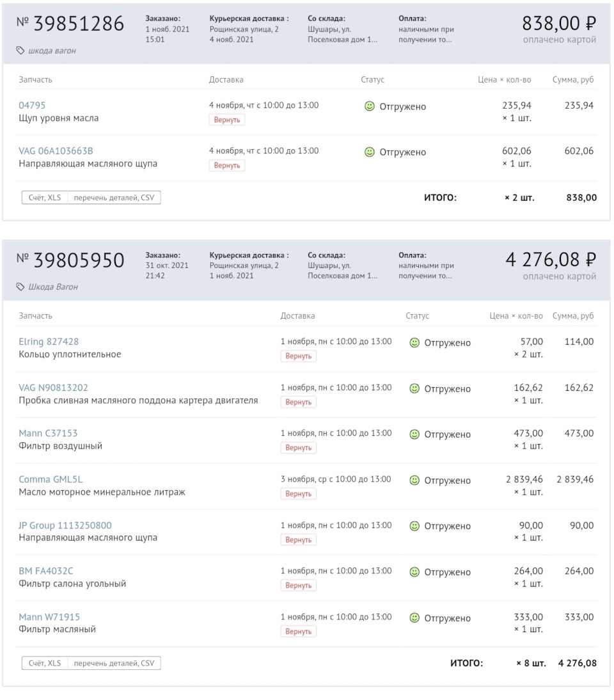Image resolution: width=614 pixels, height=700 pixels.
Task: Click smiley status icon for BM FA4032C
Action: coord(414,572)
